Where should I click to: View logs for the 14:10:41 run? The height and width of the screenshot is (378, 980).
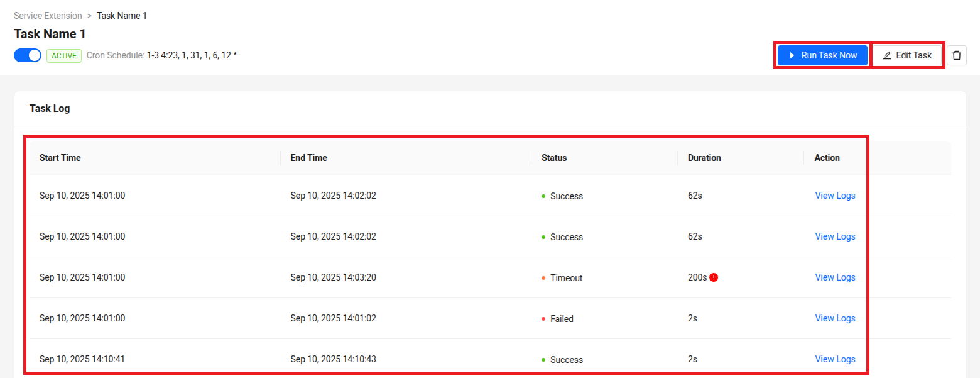(835, 359)
